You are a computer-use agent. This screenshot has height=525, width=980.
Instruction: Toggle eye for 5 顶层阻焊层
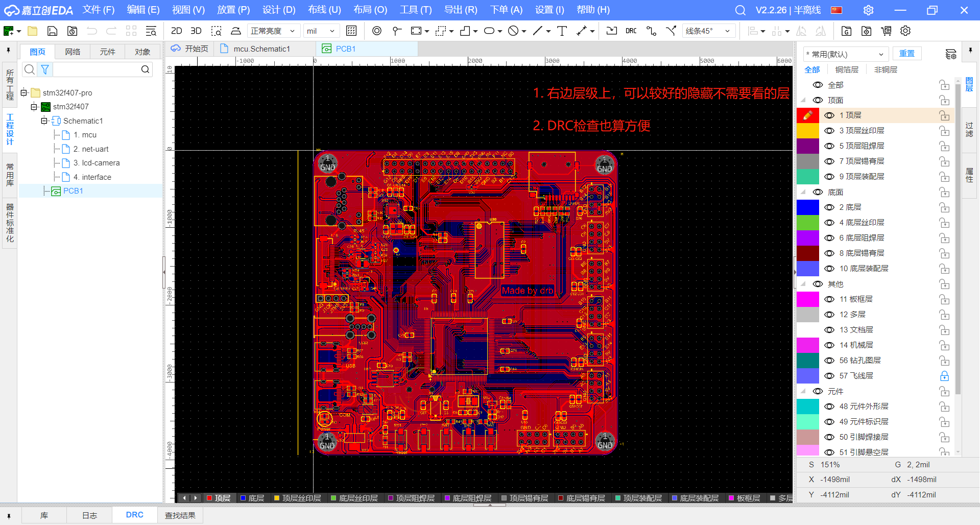[829, 146]
